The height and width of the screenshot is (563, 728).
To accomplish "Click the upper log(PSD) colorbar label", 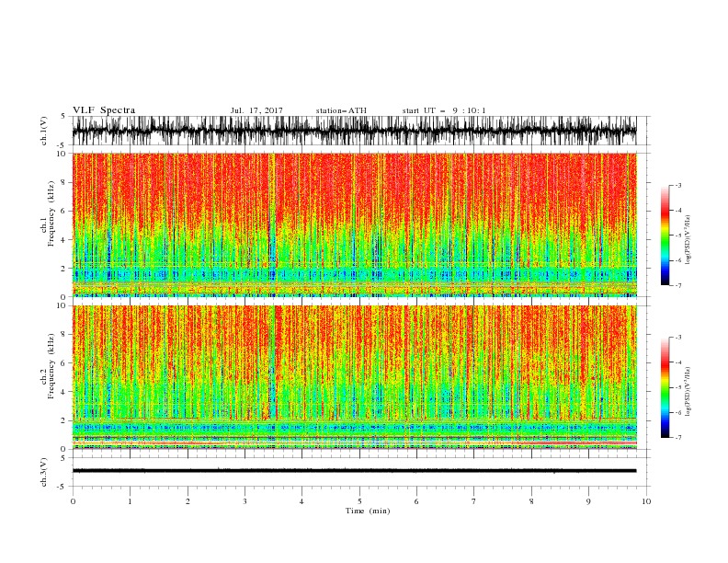I will point(688,240).
